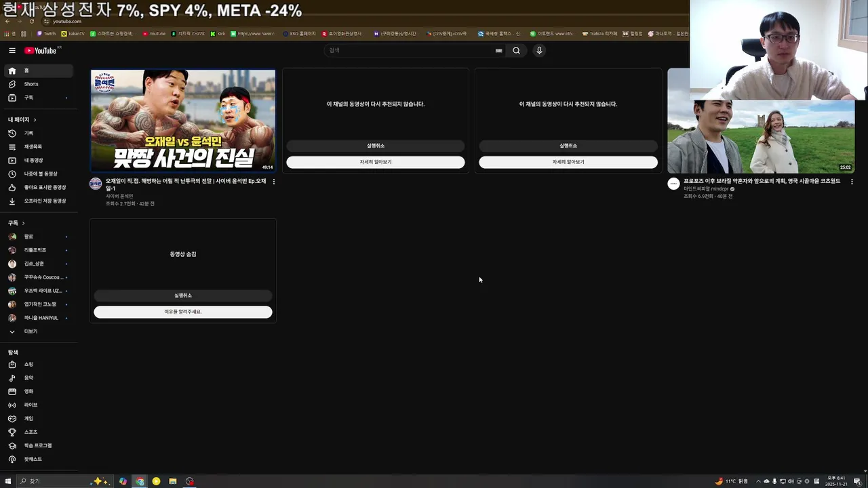Click 자세히 알아보기 on second hidden channel card
868x488 pixels.
tap(568, 162)
